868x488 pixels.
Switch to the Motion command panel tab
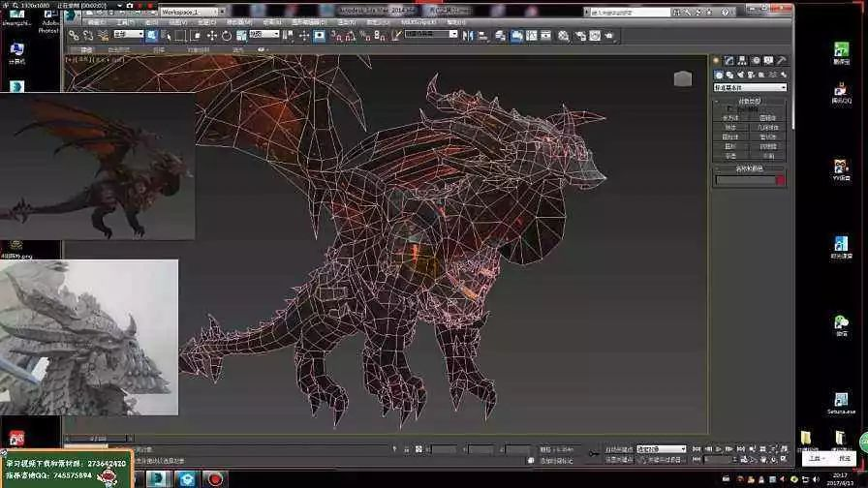pos(756,60)
